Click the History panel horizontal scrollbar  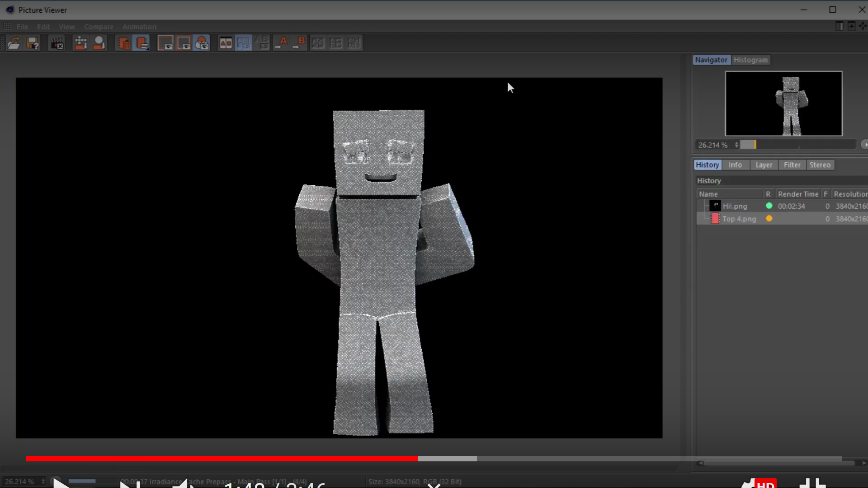coord(780,463)
